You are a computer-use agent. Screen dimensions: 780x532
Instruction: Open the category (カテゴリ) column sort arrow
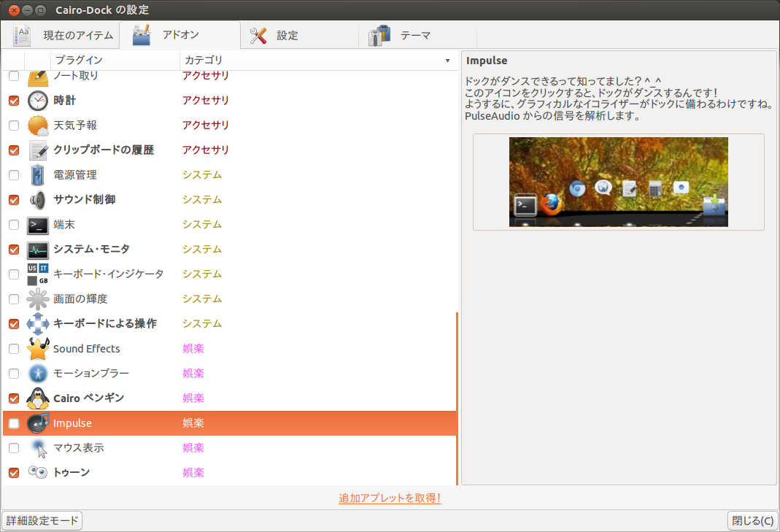point(448,61)
